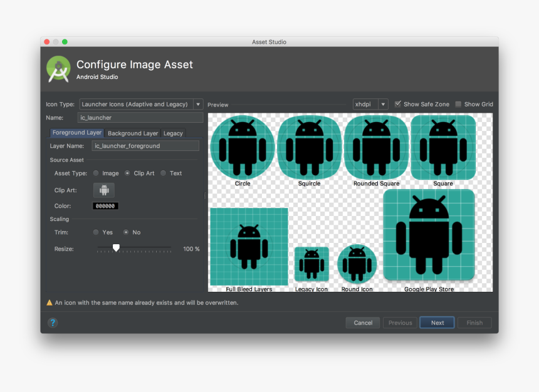Click the Source Asset section label
This screenshot has width=539, height=392.
[x=66, y=160]
